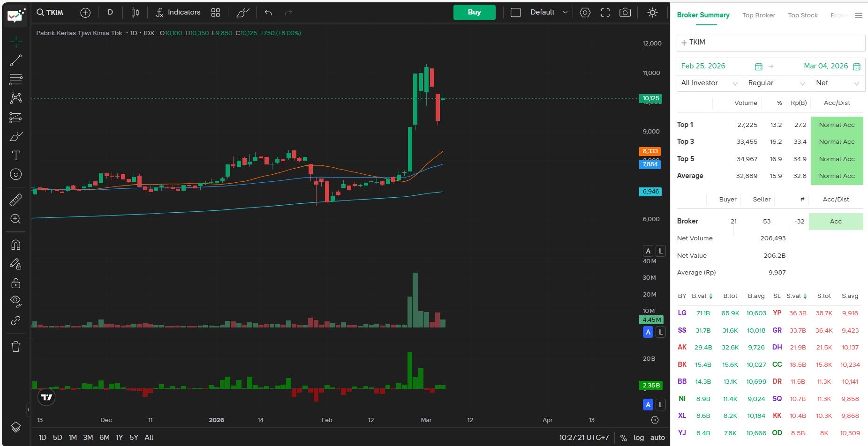Toggle log scale on price axis
Screen dimensions: 868x446
[639, 438]
